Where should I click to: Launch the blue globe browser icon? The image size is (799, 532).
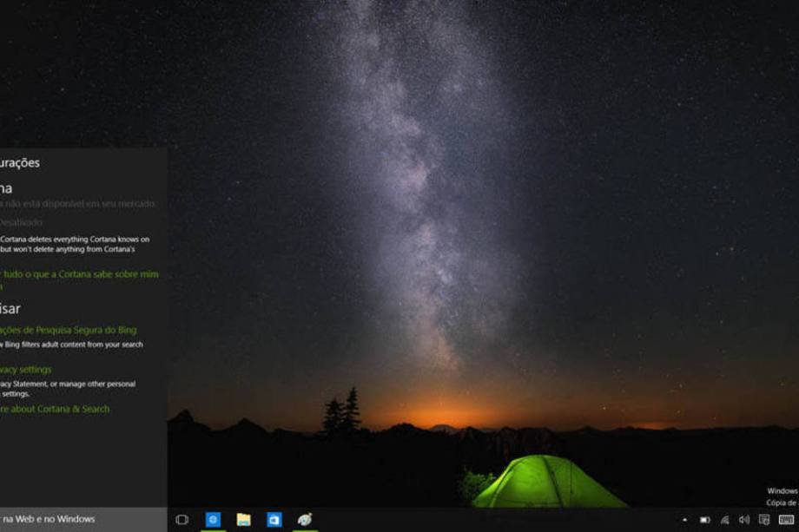click(213, 520)
